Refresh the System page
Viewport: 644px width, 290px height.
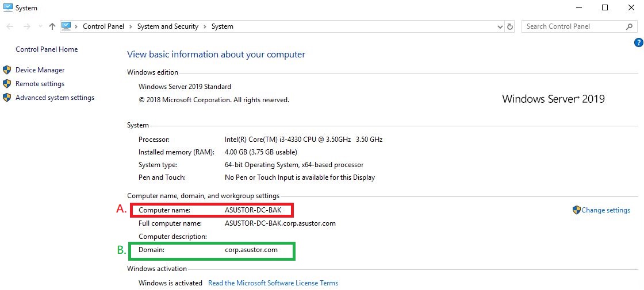[510, 26]
